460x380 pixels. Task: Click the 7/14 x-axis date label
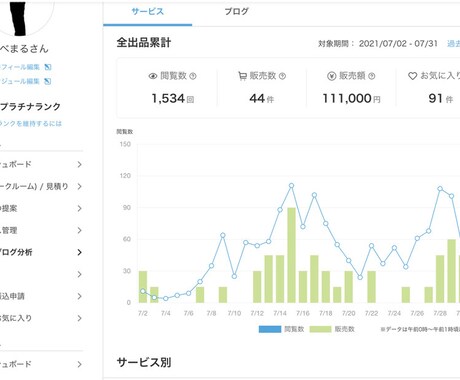(280, 313)
